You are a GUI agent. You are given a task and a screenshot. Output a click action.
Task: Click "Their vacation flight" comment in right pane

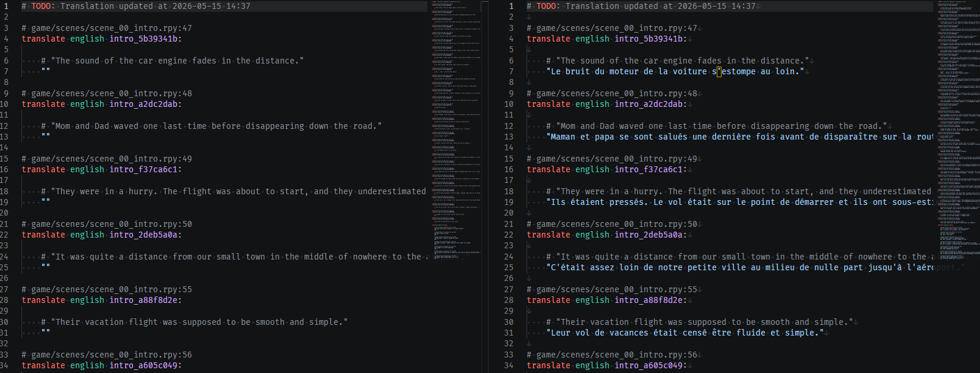(699, 322)
